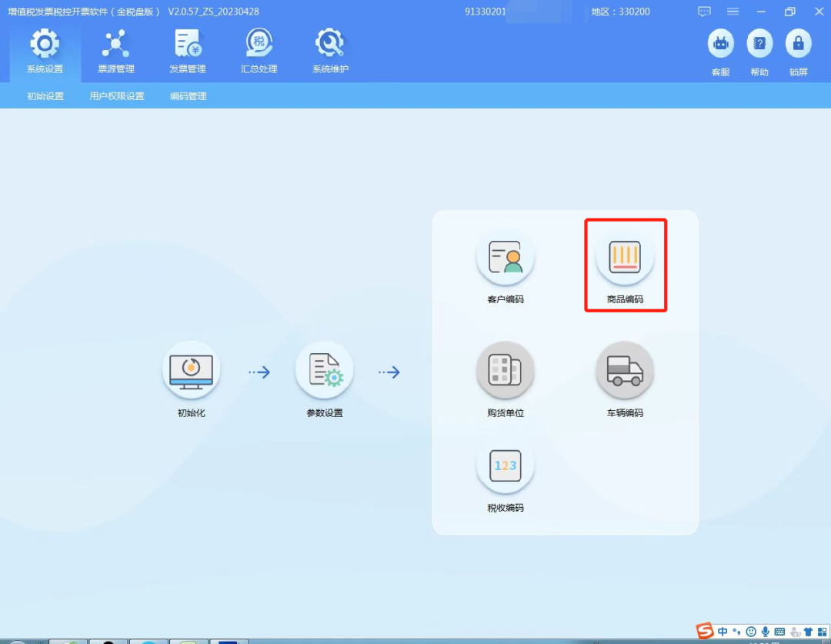This screenshot has width=831, height=644.
Task: Lock the screen with 锁屏
Action: 798,45
